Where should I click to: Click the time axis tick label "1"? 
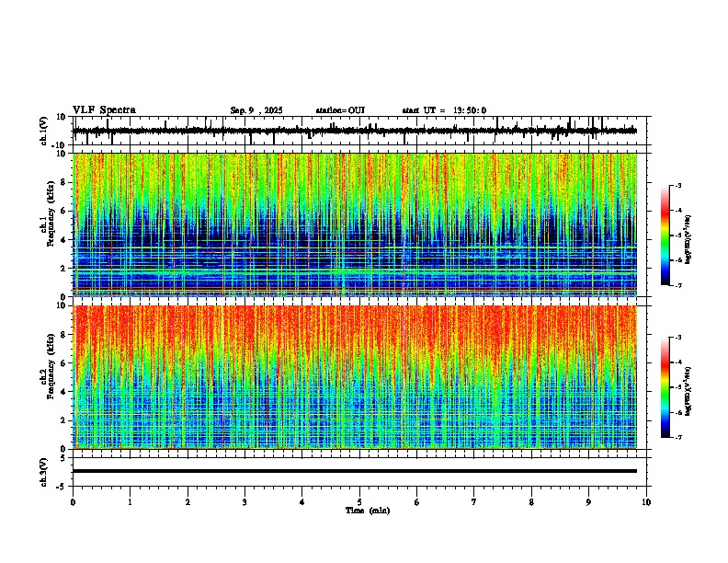click(130, 502)
